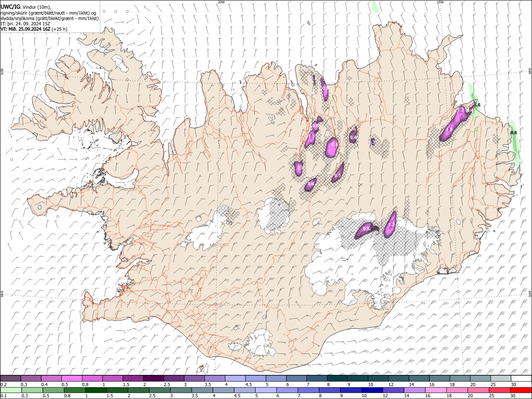The height and width of the screenshot is (399, 532).
Task: Click the 0.4 purple blob in the north interior
Action: pyautogui.click(x=353, y=136)
